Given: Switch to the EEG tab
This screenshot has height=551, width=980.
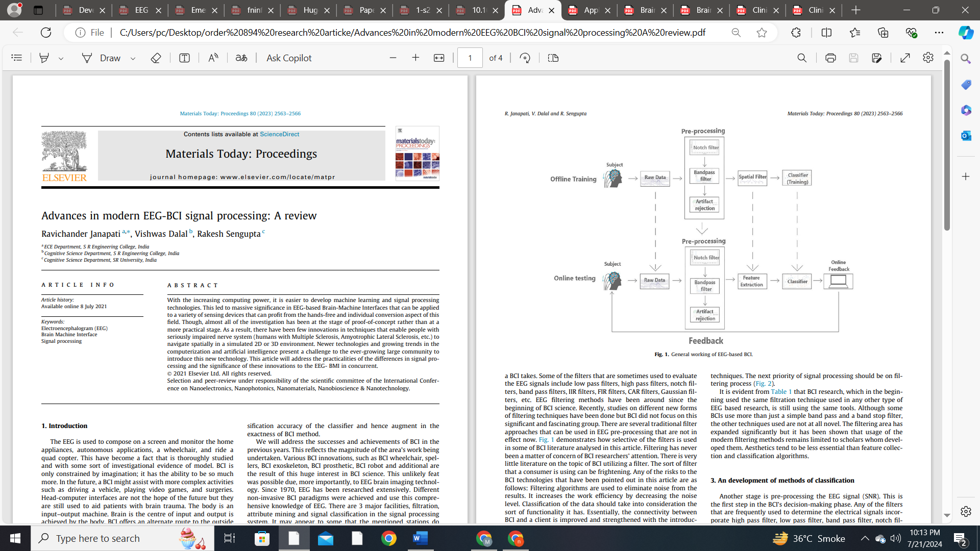Looking at the screenshot, I should (140, 10).
